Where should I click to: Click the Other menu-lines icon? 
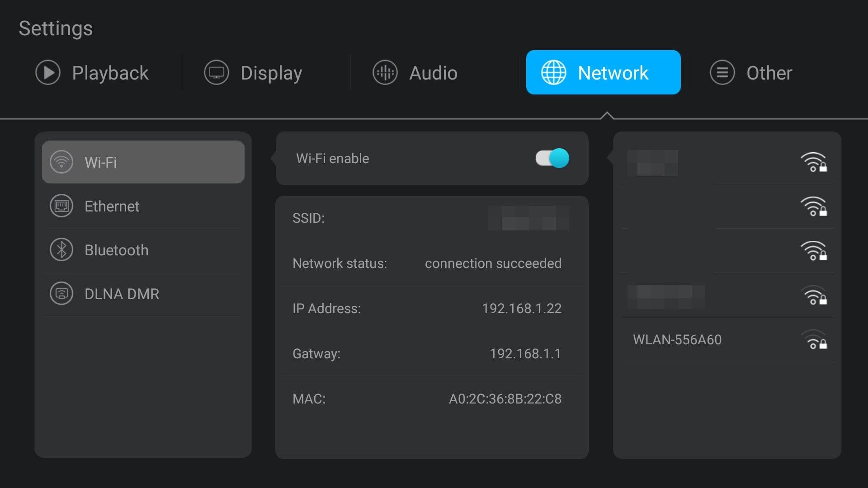[x=722, y=72]
